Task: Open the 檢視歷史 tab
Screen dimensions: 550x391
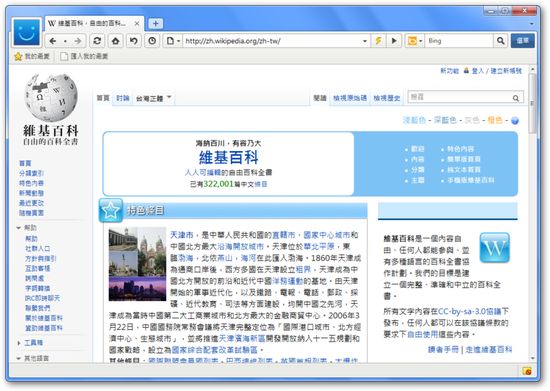Action: pos(387,98)
